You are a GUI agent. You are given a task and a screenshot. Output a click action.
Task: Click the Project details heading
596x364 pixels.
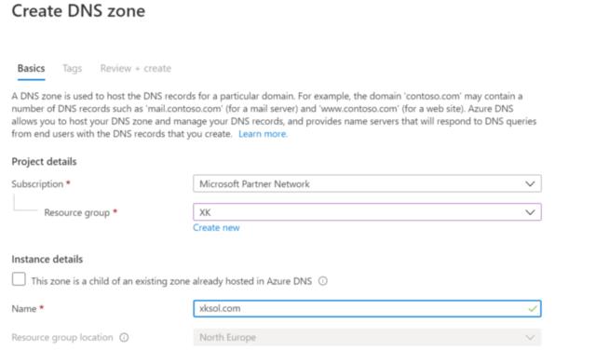coord(44,162)
